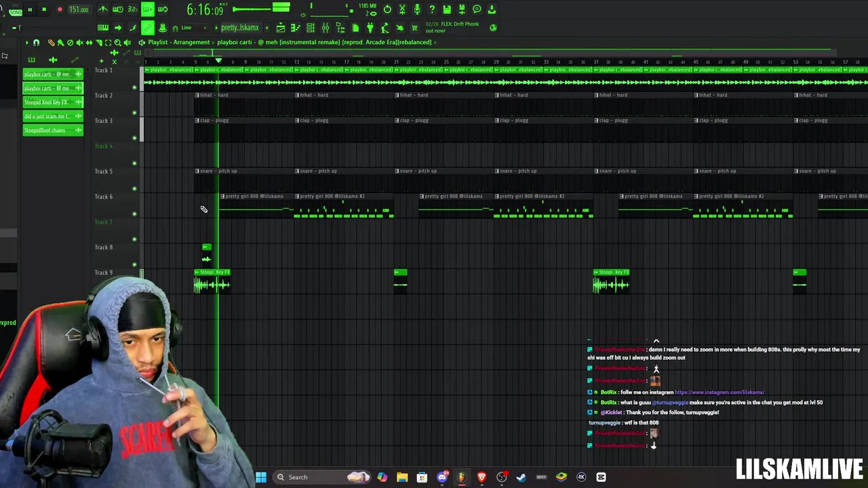Viewport: 868px width, 488px height.
Task: Click the 151.000 tempo field
Action: (79, 9)
